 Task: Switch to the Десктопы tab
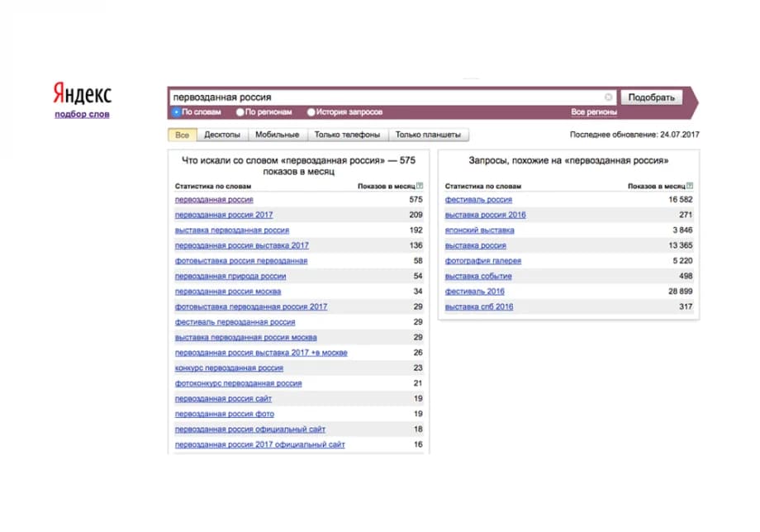click(222, 135)
